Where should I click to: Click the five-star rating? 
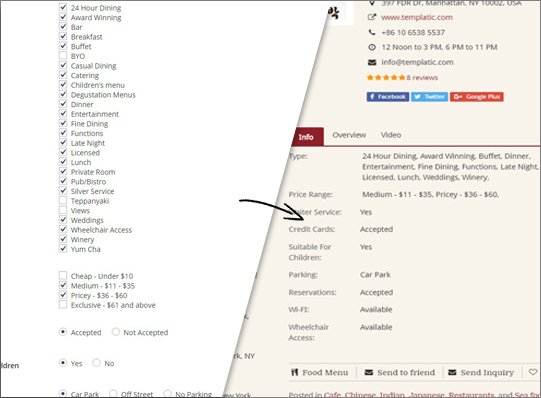click(386, 78)
